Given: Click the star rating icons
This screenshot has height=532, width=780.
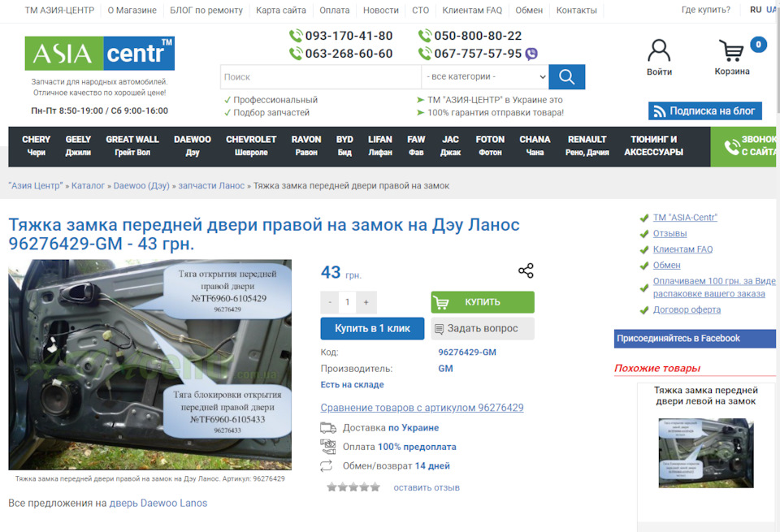Looking at the screenshot, I should click(x=353, y=487).
